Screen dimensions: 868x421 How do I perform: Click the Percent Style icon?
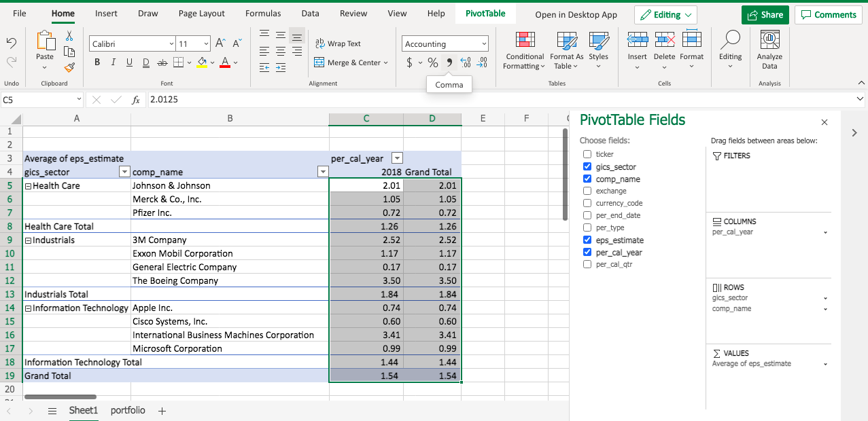pyautogui.click(x=432, y=62)
